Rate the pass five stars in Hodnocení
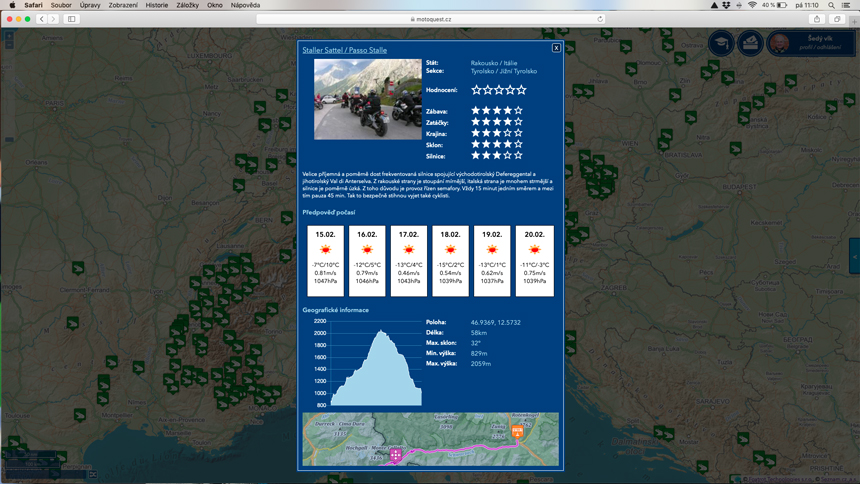The image size is (860, 484). 522,90
